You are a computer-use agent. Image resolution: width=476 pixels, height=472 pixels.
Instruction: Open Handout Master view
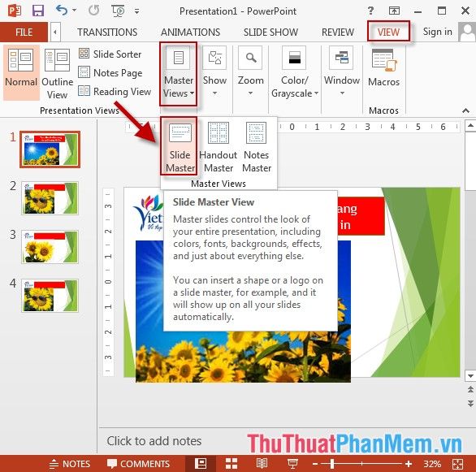click(219, 147)
